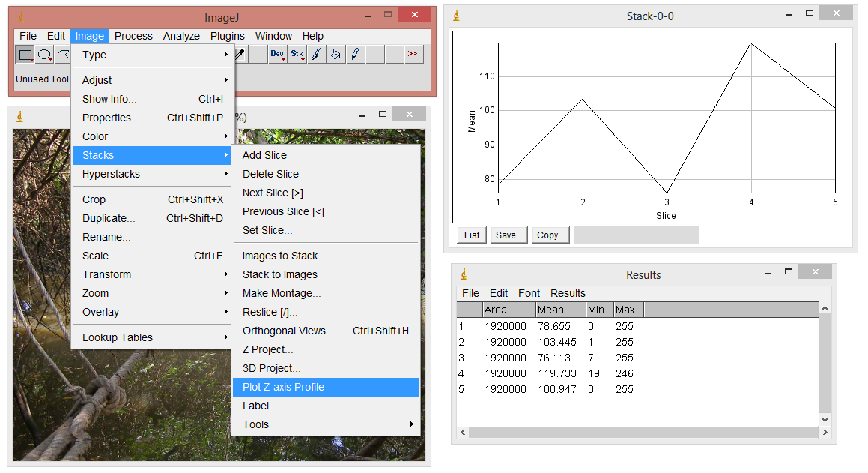Select the flood fill tool

[x=336, y=54]
